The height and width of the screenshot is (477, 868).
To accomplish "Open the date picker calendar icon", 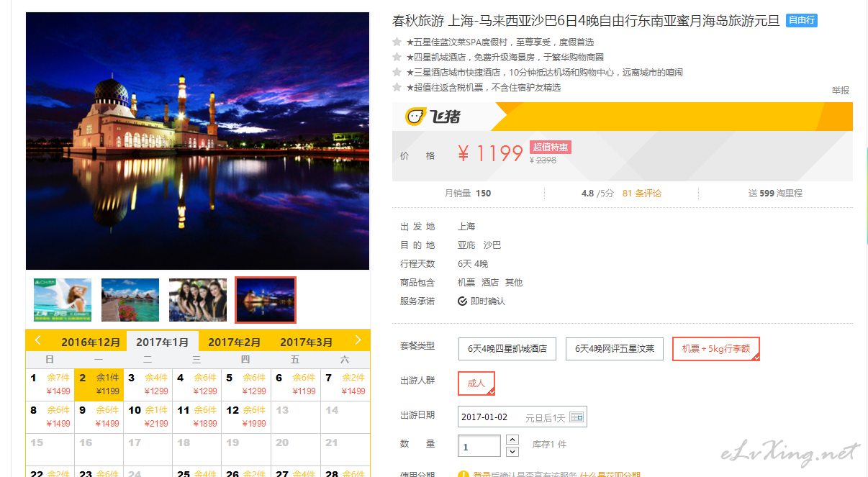I will pyautogui.click(x=577, y=417).
